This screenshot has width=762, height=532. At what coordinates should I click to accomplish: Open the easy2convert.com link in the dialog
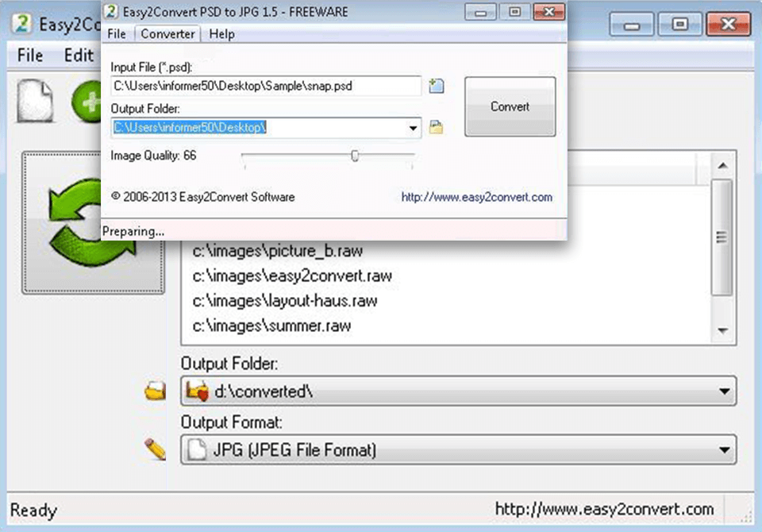tap(476, 197)
